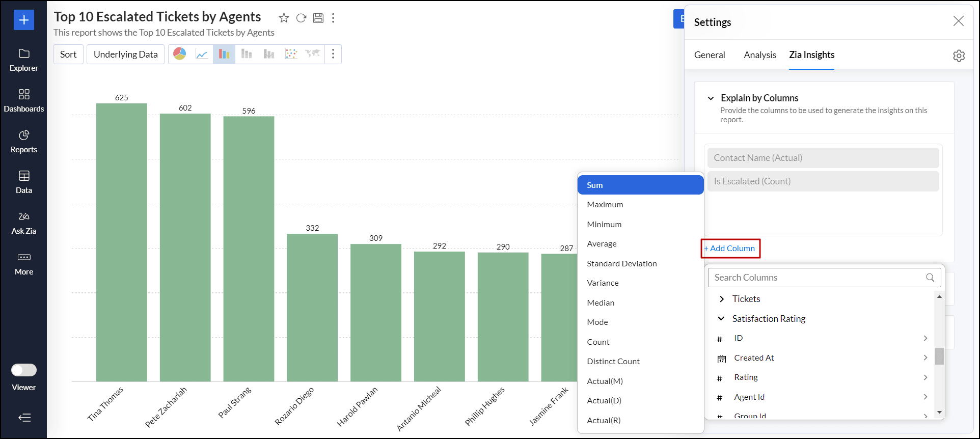Save the report using the disk icon

[x=318, y=18]
